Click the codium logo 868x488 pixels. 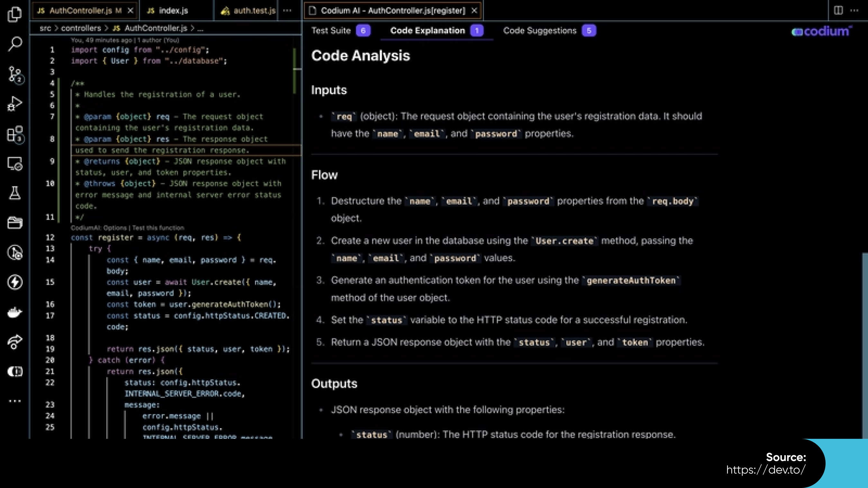(821, 31)
